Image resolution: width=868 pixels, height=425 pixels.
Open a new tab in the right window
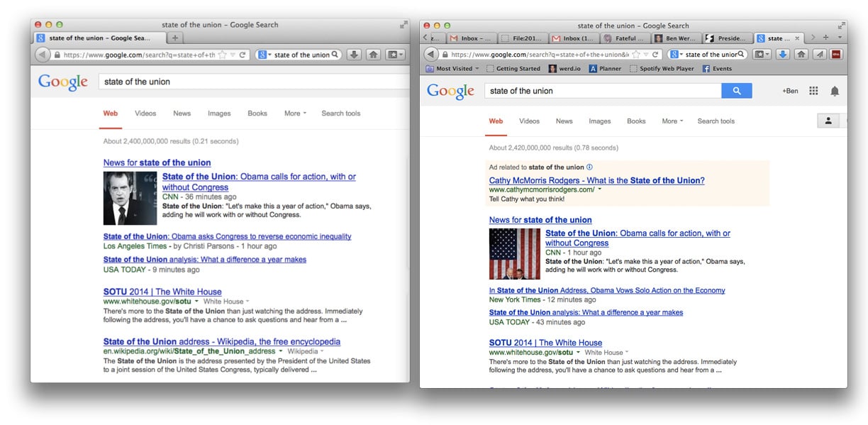pos(825,38)
